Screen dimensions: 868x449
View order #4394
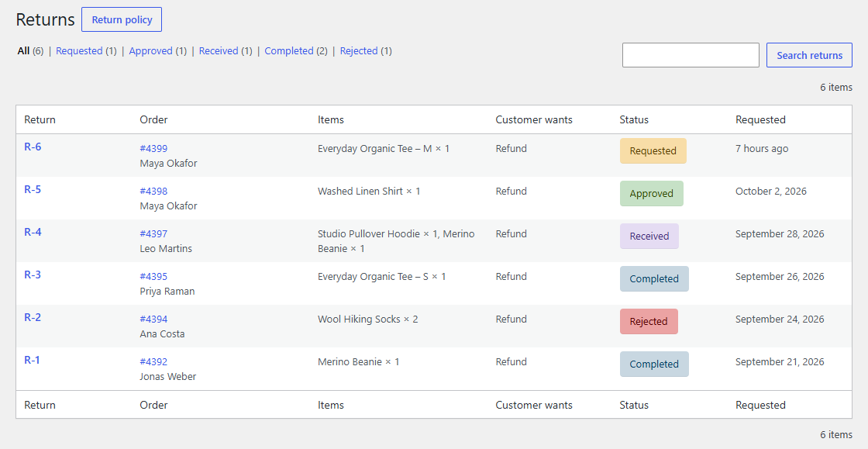(153, 319)
